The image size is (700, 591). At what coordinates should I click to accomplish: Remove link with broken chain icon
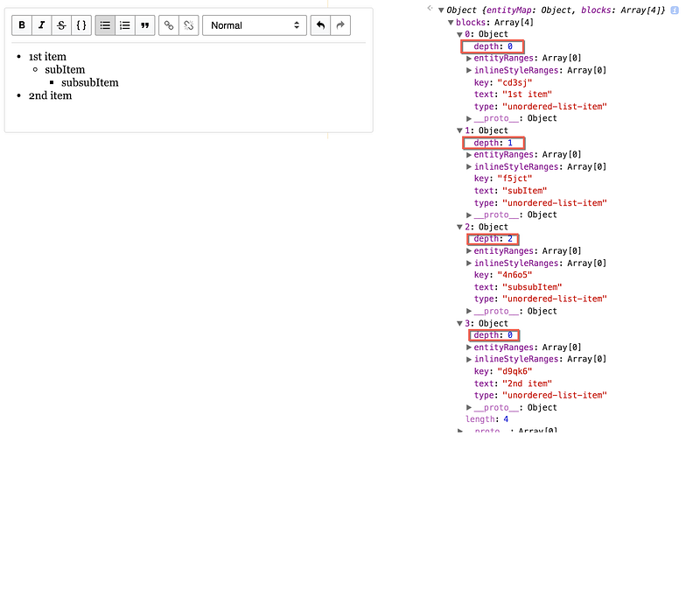pos(188,25)
